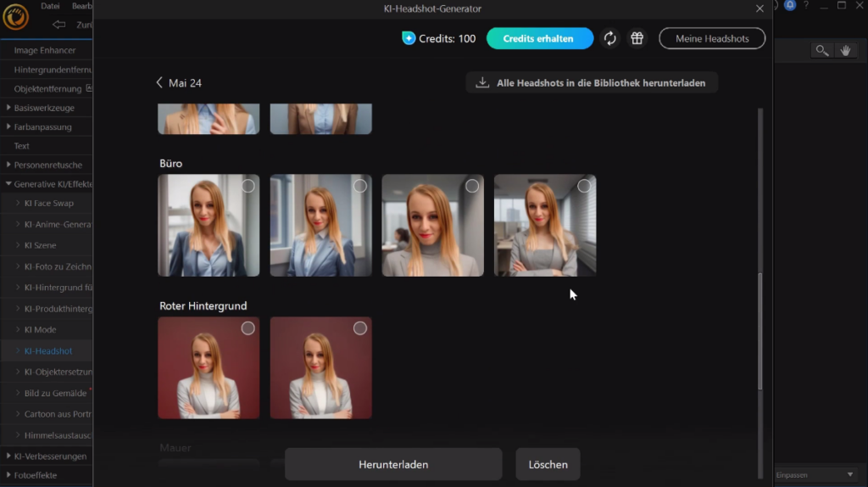
Task: Select fourth Büro headshot checkbox circle
Action: 584,186
